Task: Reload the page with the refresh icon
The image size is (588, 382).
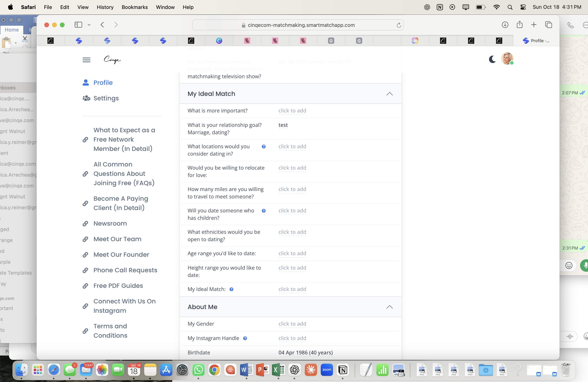Action: (x=398, y=25)
